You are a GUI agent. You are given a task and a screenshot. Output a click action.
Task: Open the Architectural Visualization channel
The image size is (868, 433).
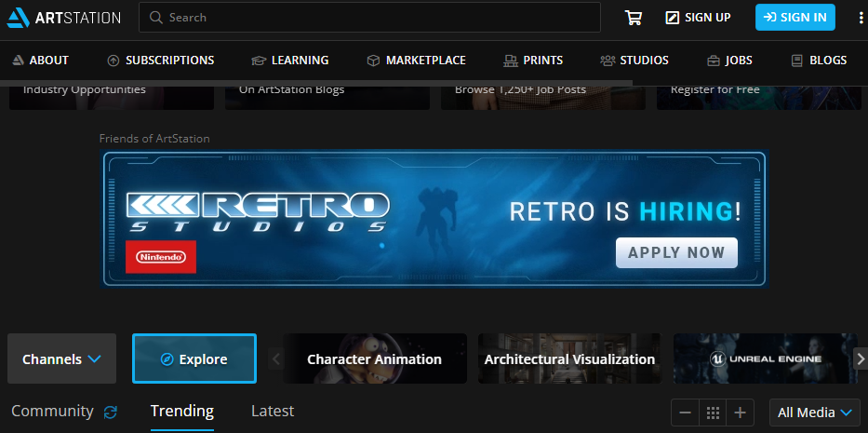569,359
